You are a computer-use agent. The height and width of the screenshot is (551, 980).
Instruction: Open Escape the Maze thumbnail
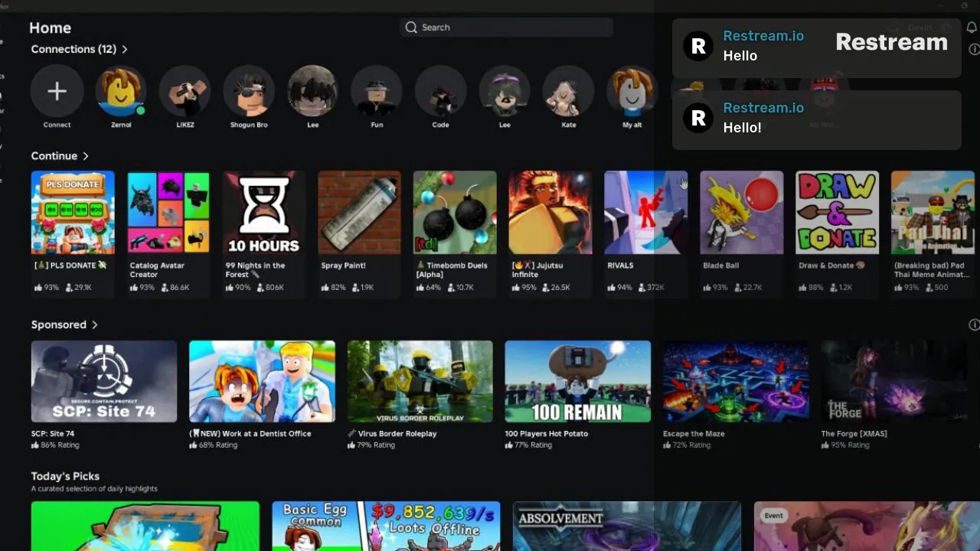[736, 381]
